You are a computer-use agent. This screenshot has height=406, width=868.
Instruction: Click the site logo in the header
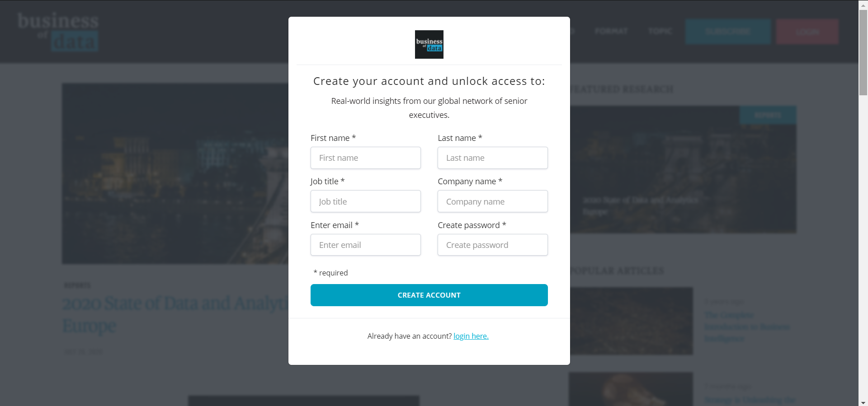click(x=58, y=32)
